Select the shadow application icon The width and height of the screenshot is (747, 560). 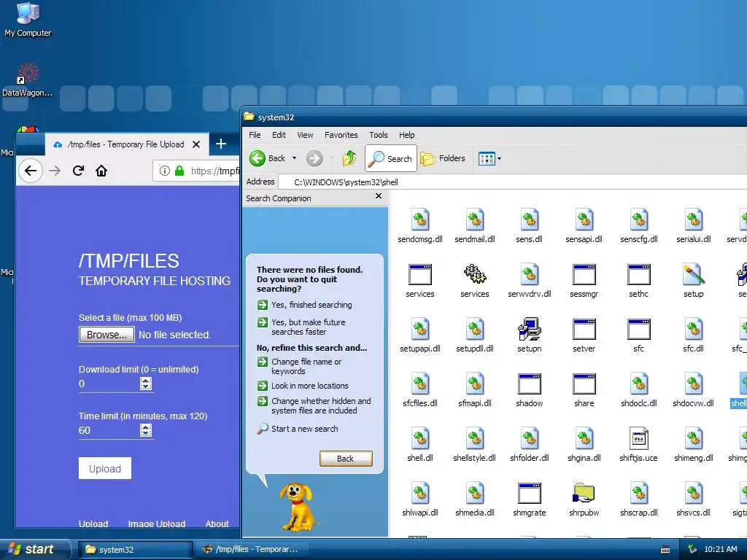(x=530, y=390)
